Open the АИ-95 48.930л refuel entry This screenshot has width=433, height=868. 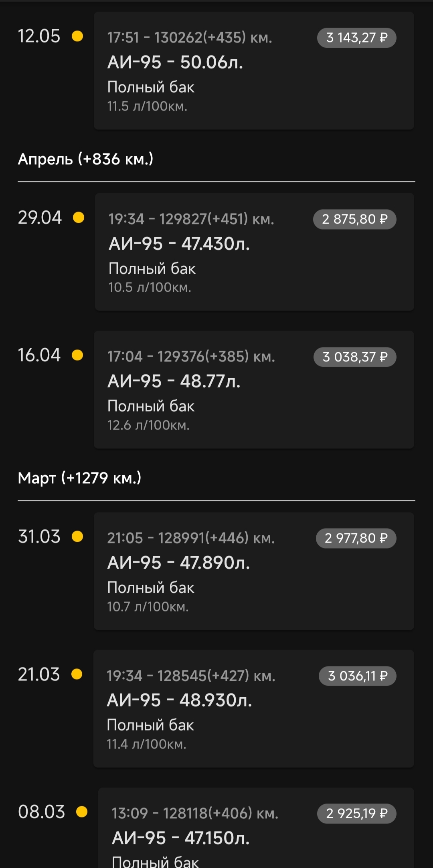coord(254,709)
